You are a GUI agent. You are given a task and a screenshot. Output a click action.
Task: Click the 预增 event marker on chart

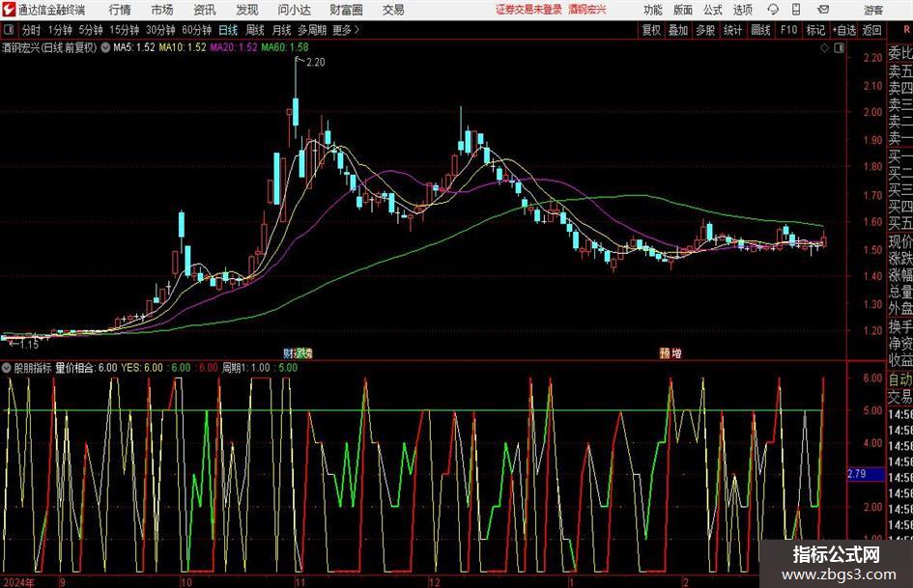pyautogui.click(x=670, y=353)
